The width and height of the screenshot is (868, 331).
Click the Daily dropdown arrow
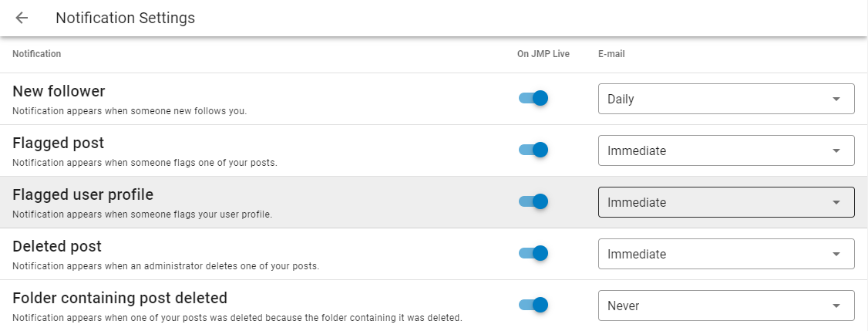point(836,99)
